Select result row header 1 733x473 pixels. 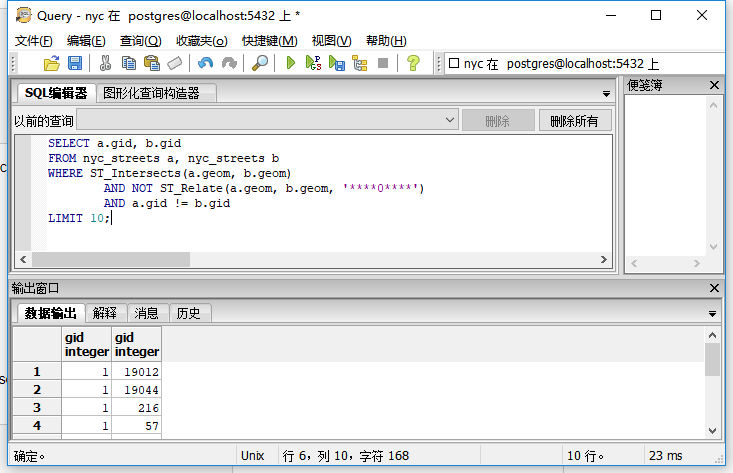coord(37,372)
